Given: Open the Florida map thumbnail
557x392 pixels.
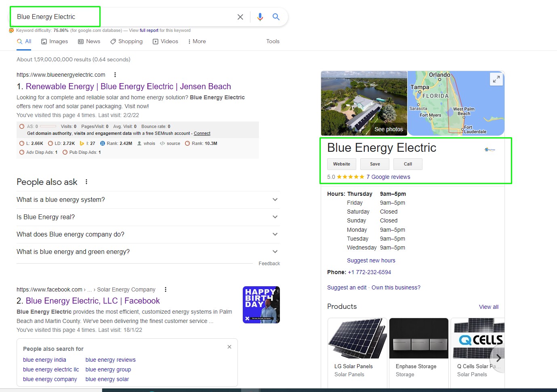Looking at the screenshot, I should [x=456, y=103].
